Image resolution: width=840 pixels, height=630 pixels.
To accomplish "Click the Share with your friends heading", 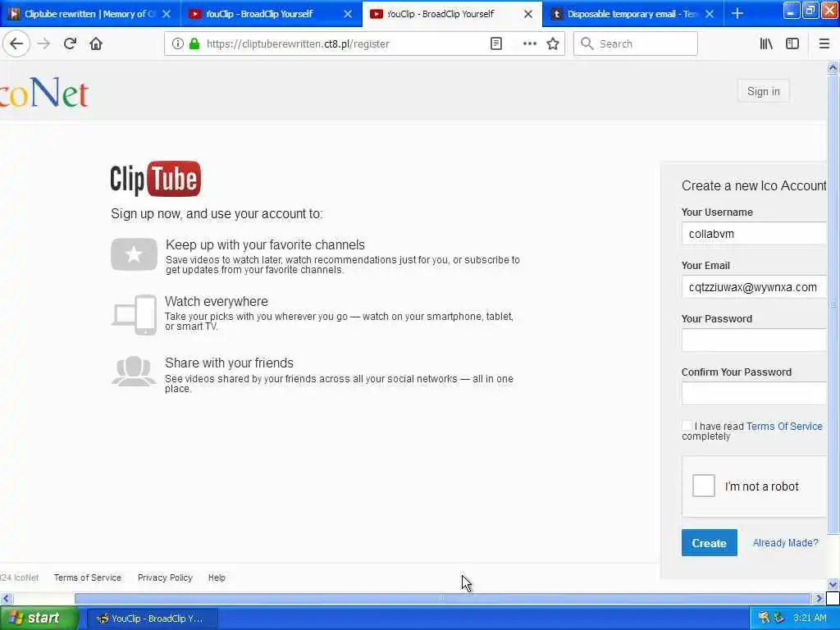I will (230, 363).
